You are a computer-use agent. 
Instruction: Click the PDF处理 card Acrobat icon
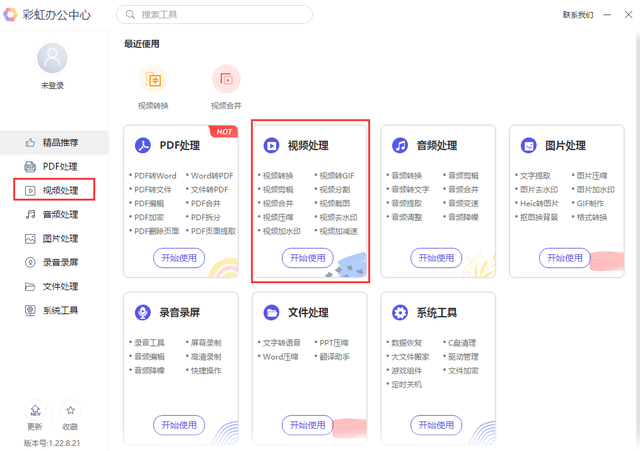pyautogui.click(x=143, y=145)
